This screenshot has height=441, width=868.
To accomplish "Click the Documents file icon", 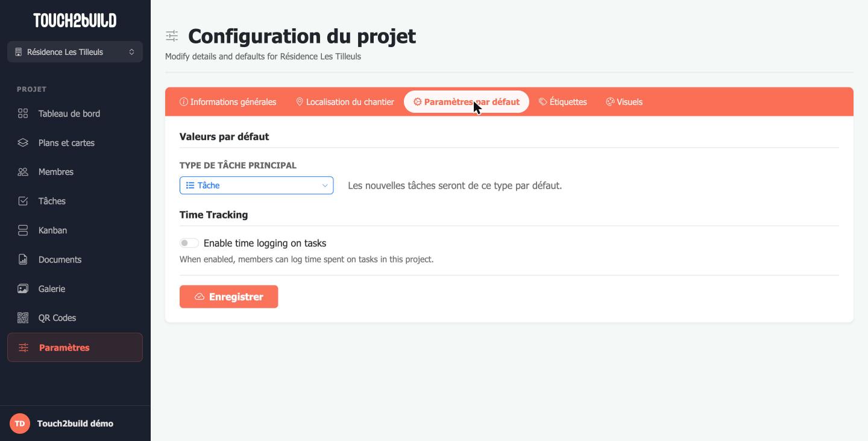I will tap(23, 259).
